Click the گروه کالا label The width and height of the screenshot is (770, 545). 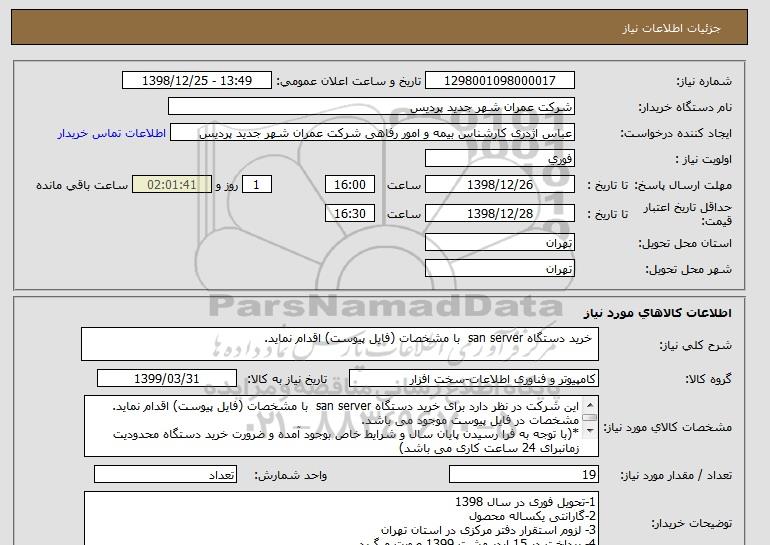[709, 379]
